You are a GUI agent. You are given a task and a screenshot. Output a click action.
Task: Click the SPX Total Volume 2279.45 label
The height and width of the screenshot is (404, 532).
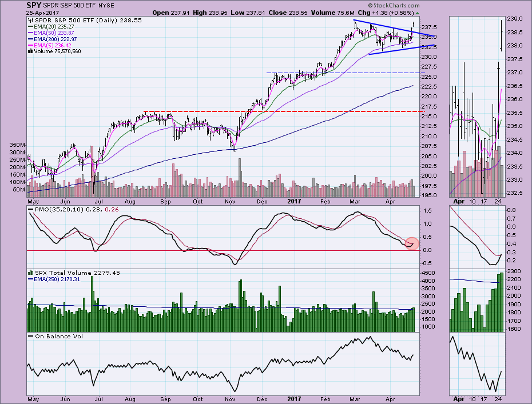pyautogui.click(x=74, y=273)
